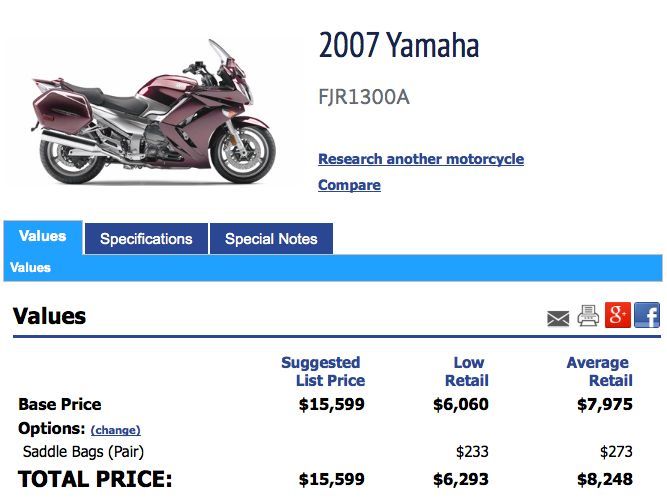Click the Base Price row label
This screenshot has width=667, height=499.
coord(60,405)
